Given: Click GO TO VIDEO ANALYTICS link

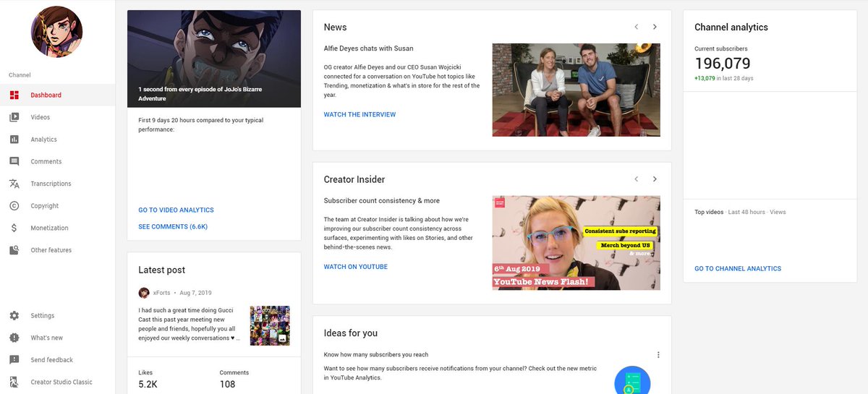Looking at the screenshot, I should coord(176,210).
